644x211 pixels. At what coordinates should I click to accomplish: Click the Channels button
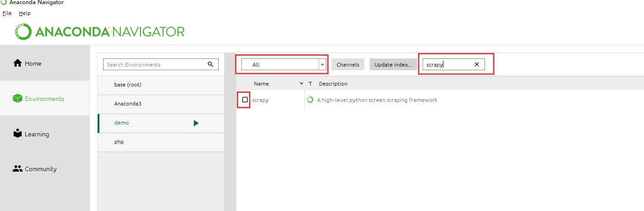(348, 65)
